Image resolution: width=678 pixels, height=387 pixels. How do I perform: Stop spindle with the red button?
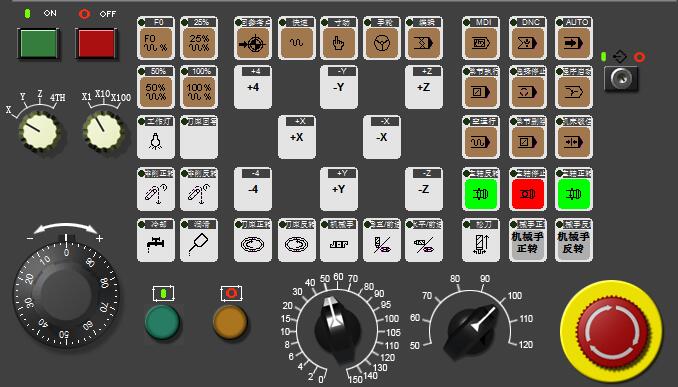click(528, 189)
